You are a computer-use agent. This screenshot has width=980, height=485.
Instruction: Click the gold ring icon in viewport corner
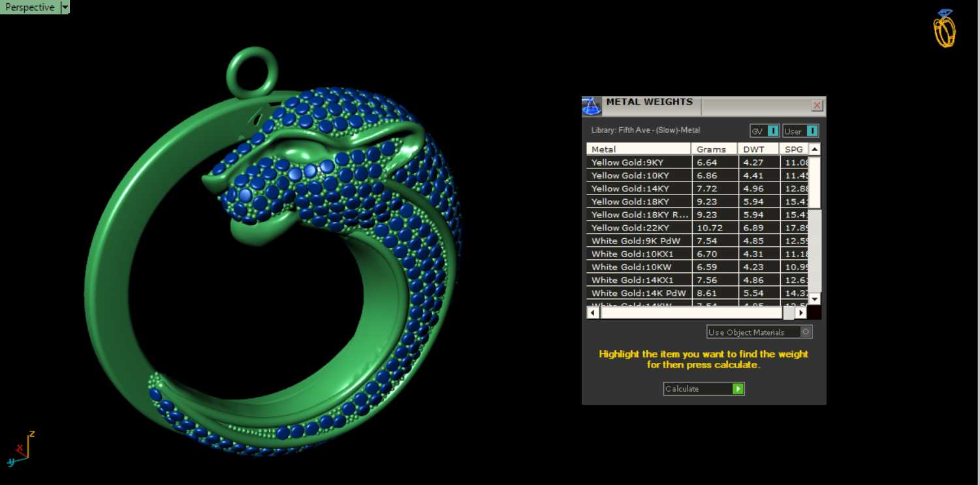944,29
